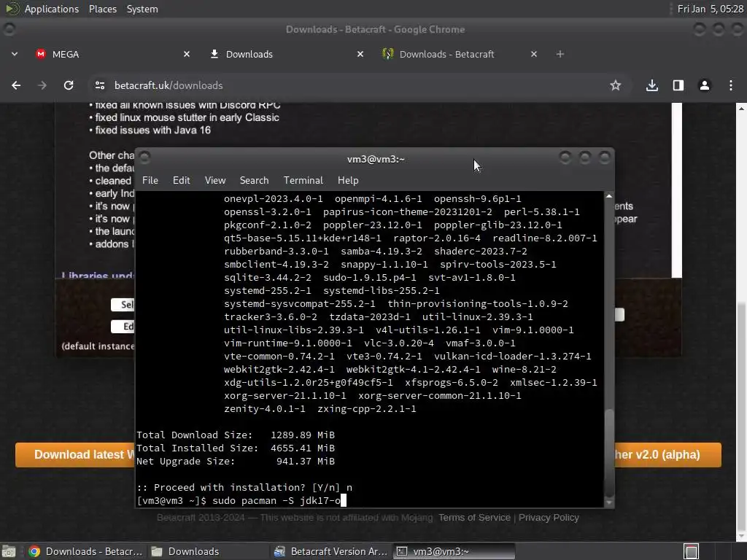Click 'Net Upgrade Size' line in terminal
The width and height of the screenshot is (747, 560).
coord(236,461)
